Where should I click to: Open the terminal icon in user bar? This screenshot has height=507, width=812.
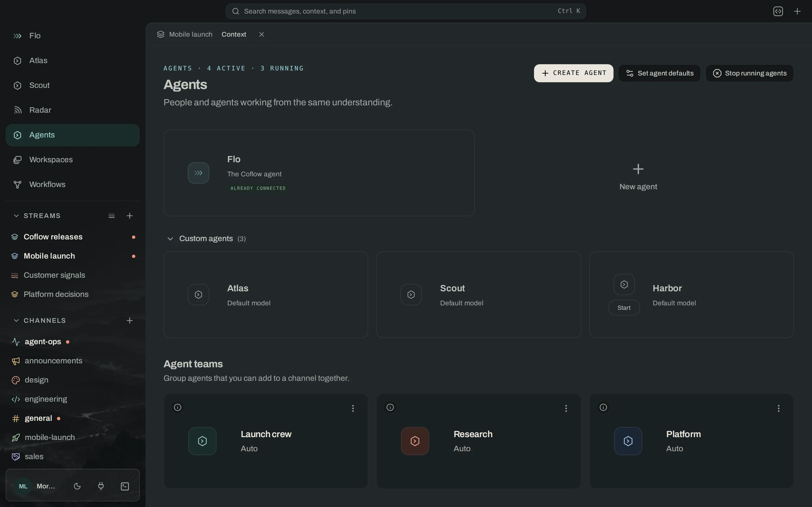125,486
